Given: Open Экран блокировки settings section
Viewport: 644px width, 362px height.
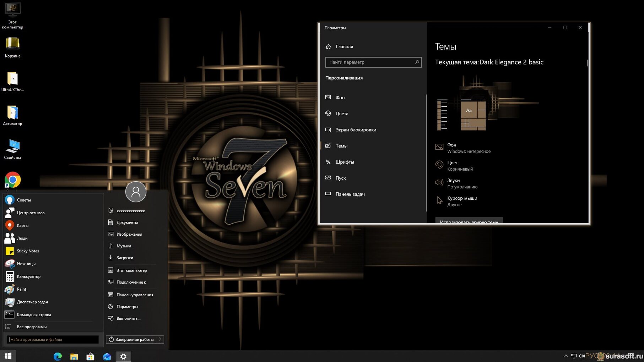Looking at the screenshot, I should (x=356, y=130).
